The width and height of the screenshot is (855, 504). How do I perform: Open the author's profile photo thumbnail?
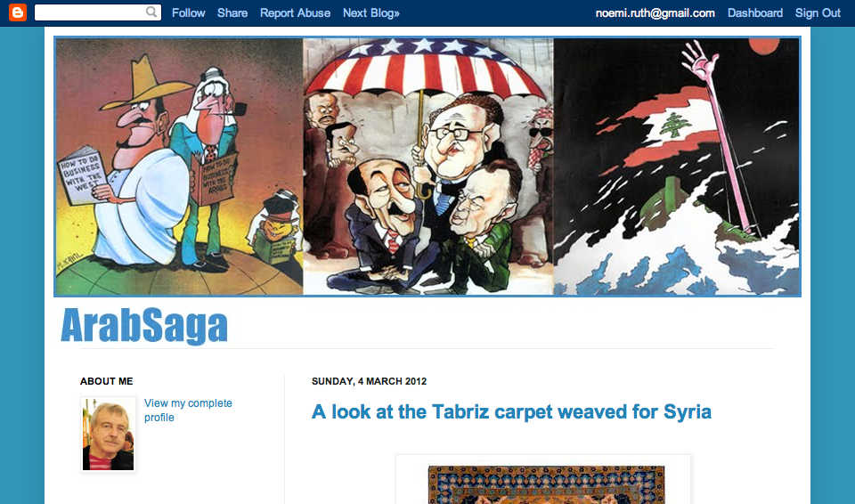pyautogui.click(x=108, y=435)
